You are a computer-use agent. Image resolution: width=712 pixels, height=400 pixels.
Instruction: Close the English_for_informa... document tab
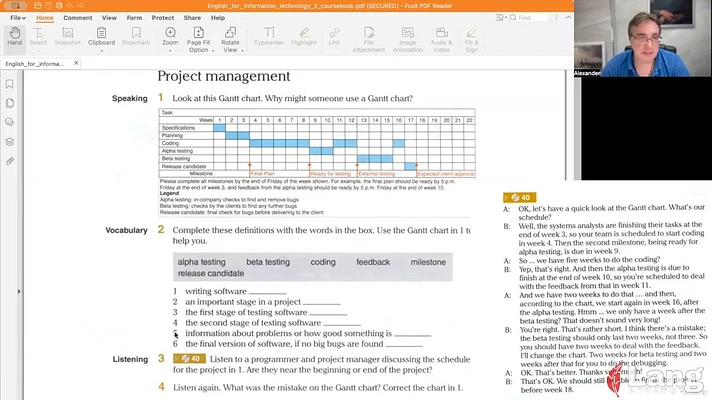coord(76,63)
